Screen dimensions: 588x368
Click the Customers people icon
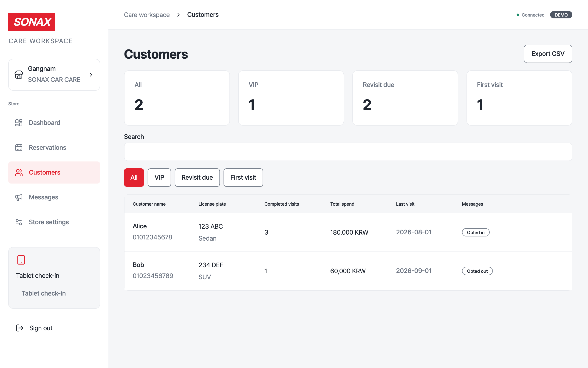[x=19, y=172]
